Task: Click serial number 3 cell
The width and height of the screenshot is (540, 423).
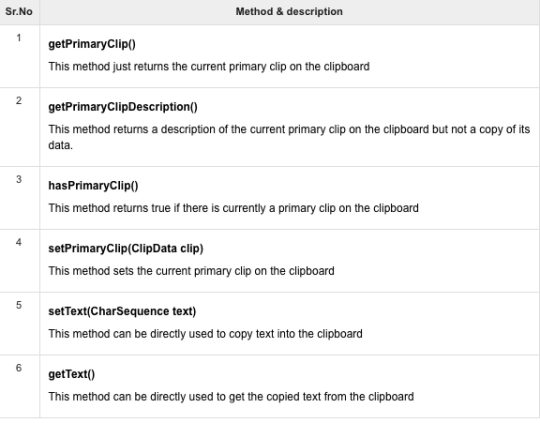Action: pos(19,198)
